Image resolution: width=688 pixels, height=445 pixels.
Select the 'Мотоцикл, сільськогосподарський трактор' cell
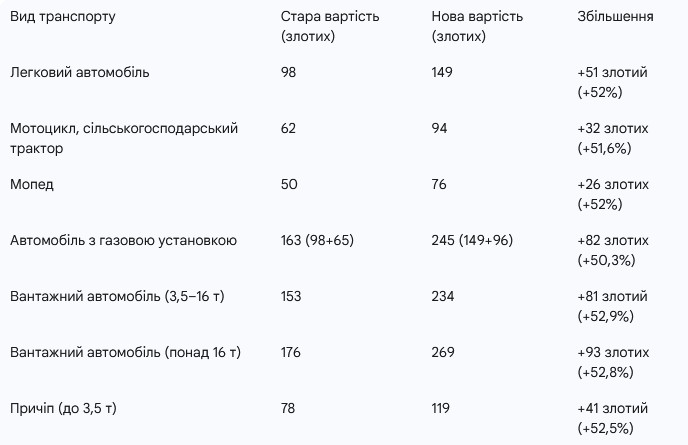coord(124,138)
